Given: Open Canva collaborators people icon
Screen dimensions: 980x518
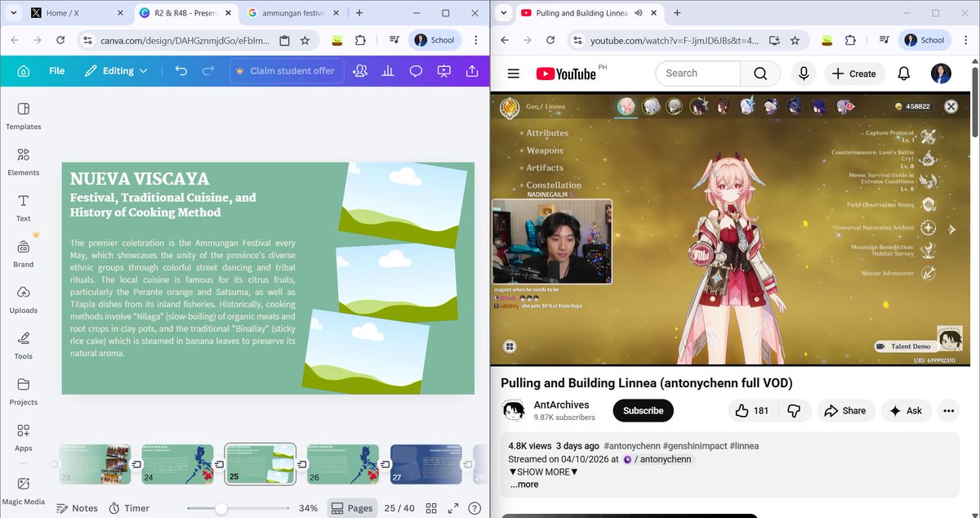Looking at the screenshot, I should coord(359,71).
